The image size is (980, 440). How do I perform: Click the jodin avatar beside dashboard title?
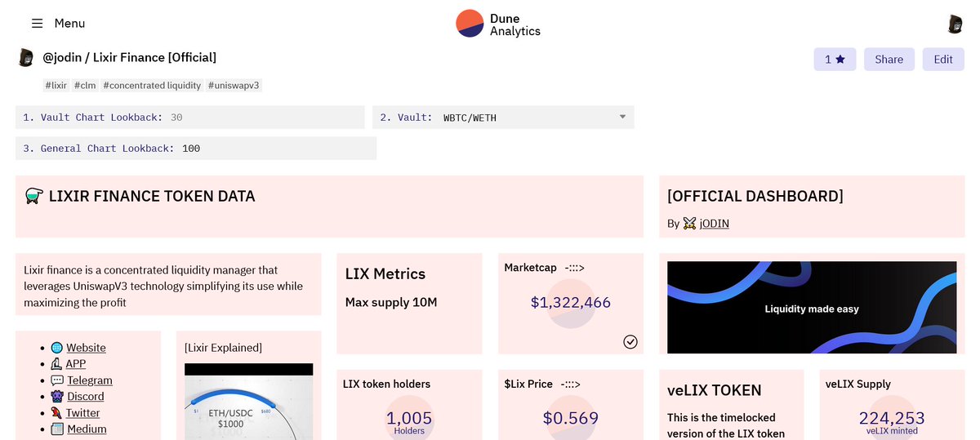pyautogui.click(x=26, y=57)
